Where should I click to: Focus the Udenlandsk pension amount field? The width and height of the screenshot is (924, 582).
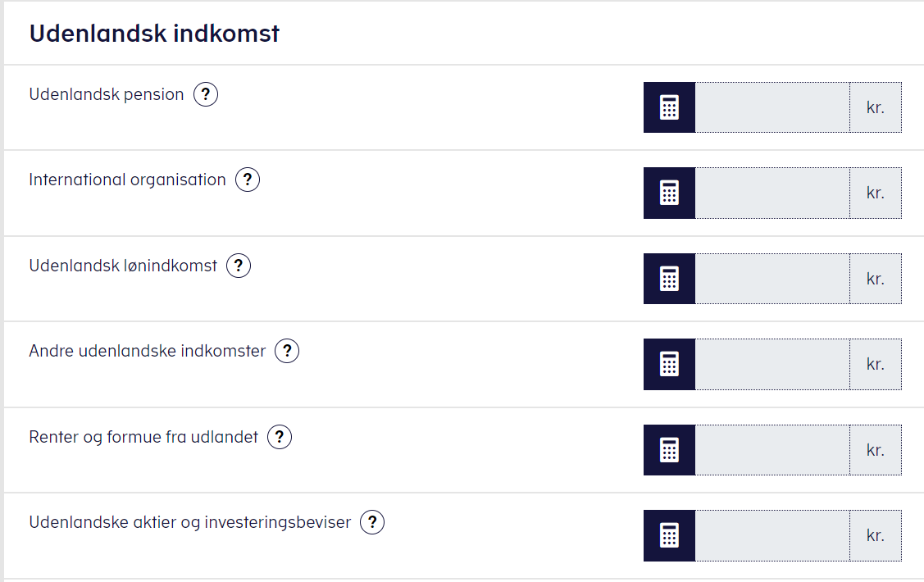click(772, 107)
